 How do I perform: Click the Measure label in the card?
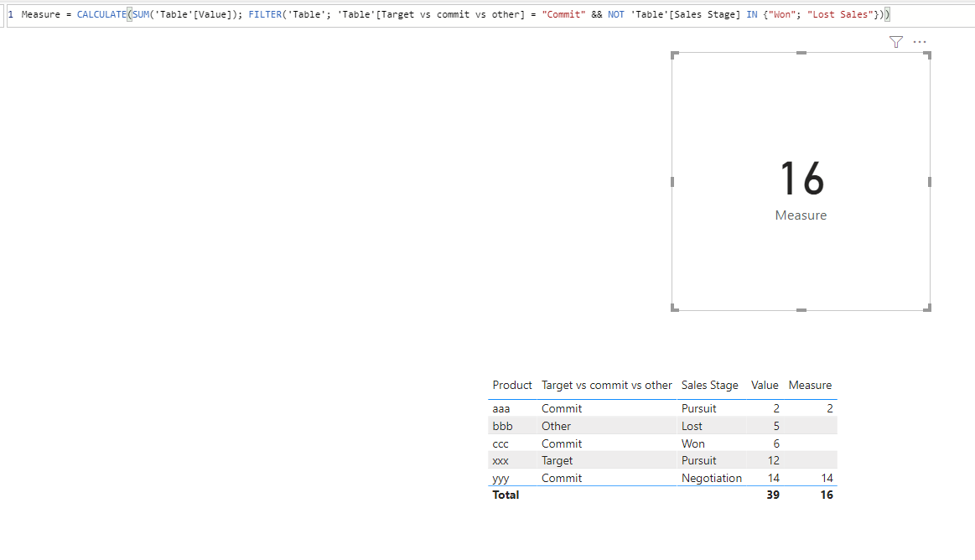point(801,215)
